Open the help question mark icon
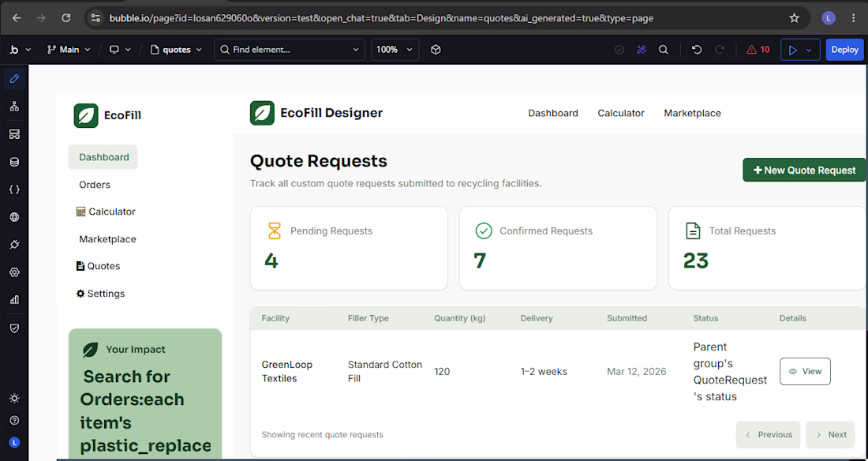This screenshot has height=461, width=868. pyautogui.click(x=14, y=421)
